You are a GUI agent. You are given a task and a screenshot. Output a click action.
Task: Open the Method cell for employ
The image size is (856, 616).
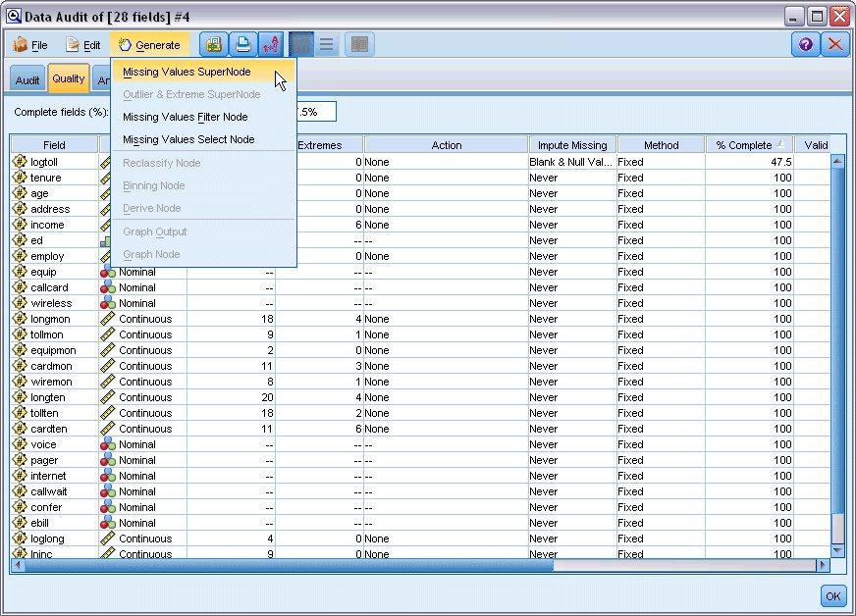661,256
